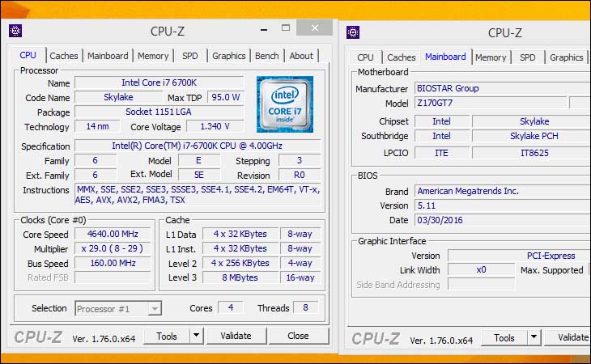Screen dimensions: 591x364
Task: Click the Stepping value '3'
Action: (300, 160)
